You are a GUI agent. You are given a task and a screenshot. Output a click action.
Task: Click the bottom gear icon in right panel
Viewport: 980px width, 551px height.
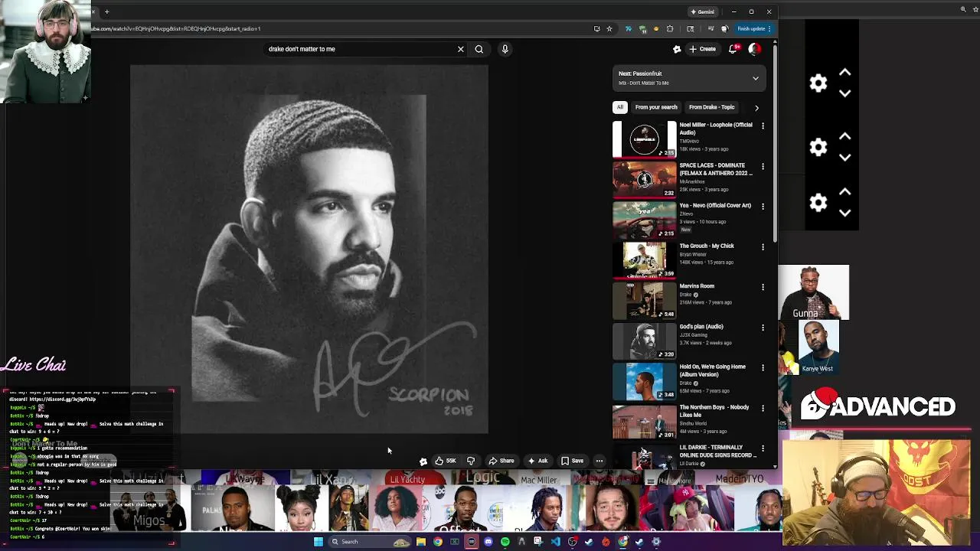click(818, 203)
